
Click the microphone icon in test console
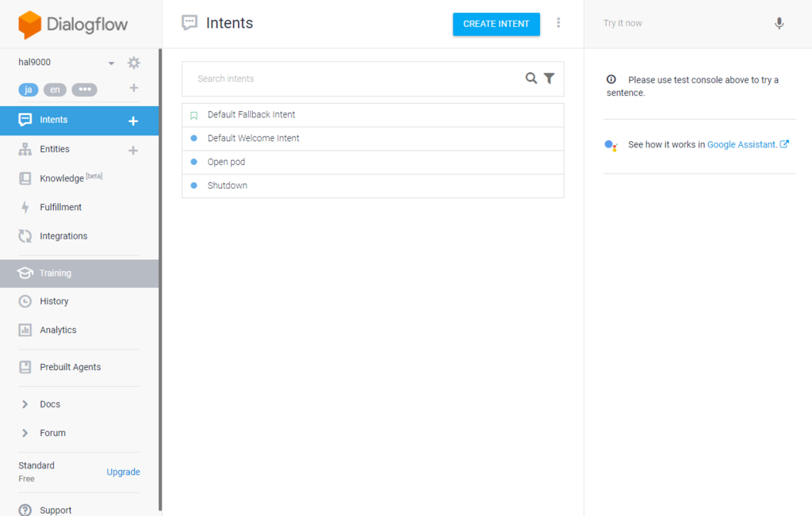[x=779, y=23]
